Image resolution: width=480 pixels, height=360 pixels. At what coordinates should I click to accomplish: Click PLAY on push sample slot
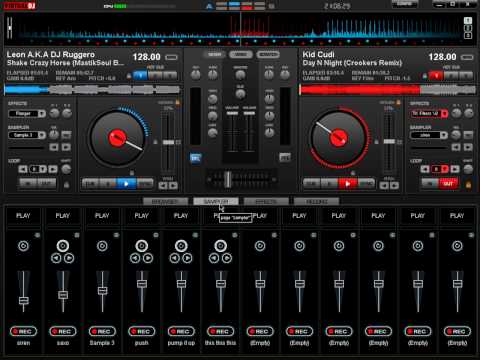pos(142,216)
